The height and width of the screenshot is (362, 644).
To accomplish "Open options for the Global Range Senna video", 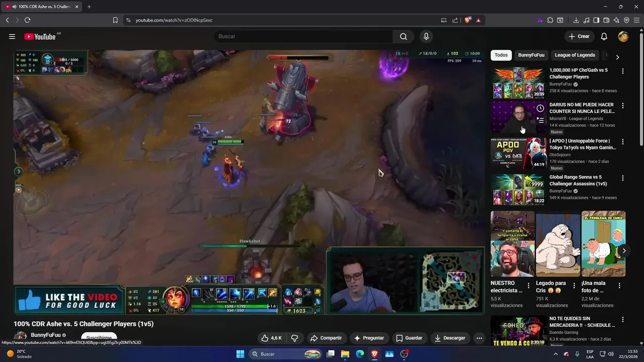I will click(623, 178).
